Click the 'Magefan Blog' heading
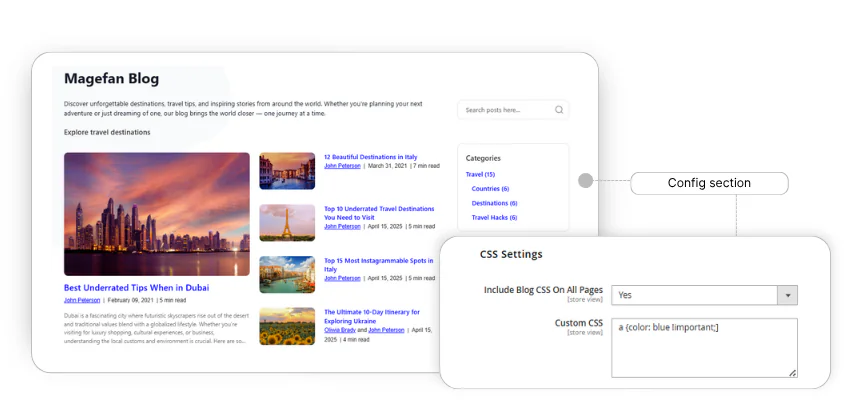This screenshot has width=850, height=420. pos(112,79)
